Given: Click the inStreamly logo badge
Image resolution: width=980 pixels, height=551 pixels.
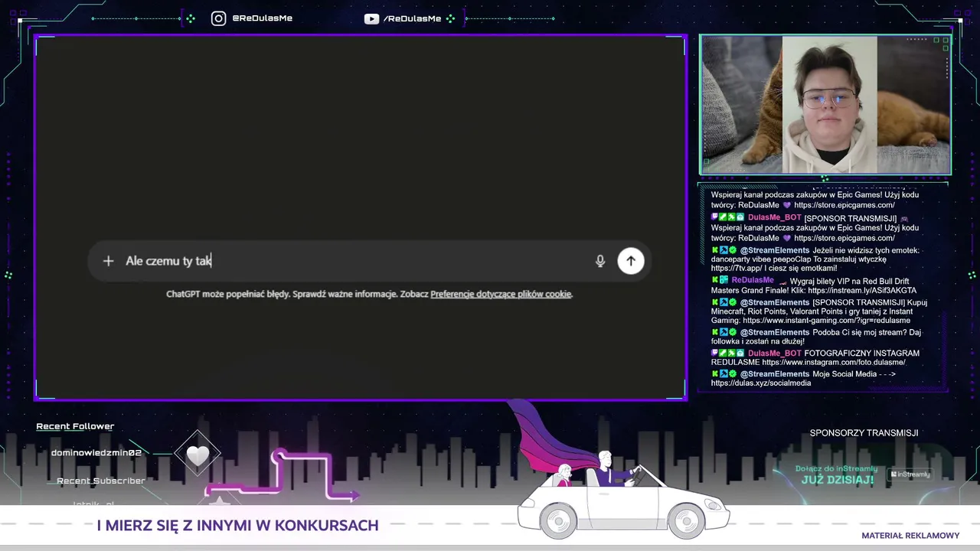Looking at the screenshot, I should click(x=910, y=474).
